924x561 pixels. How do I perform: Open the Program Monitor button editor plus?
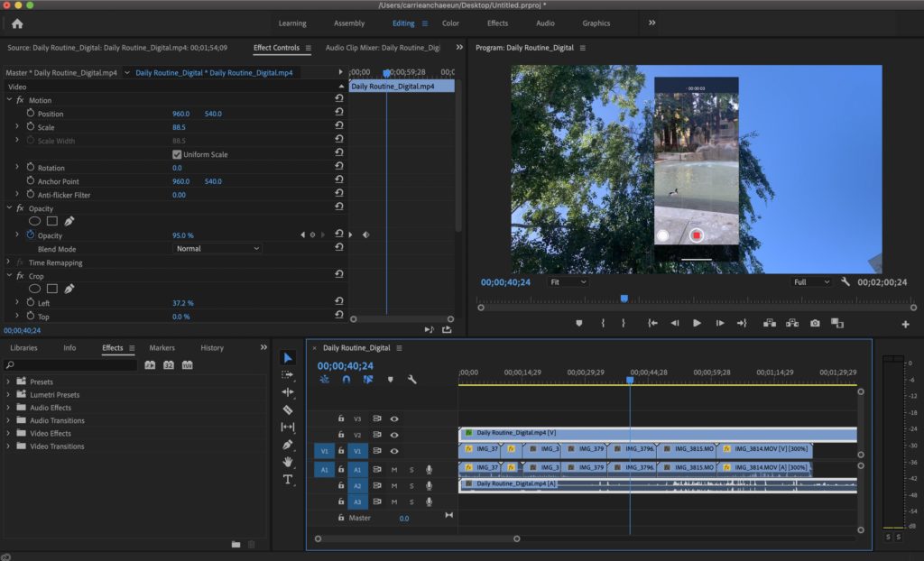(x=905, y=324)
